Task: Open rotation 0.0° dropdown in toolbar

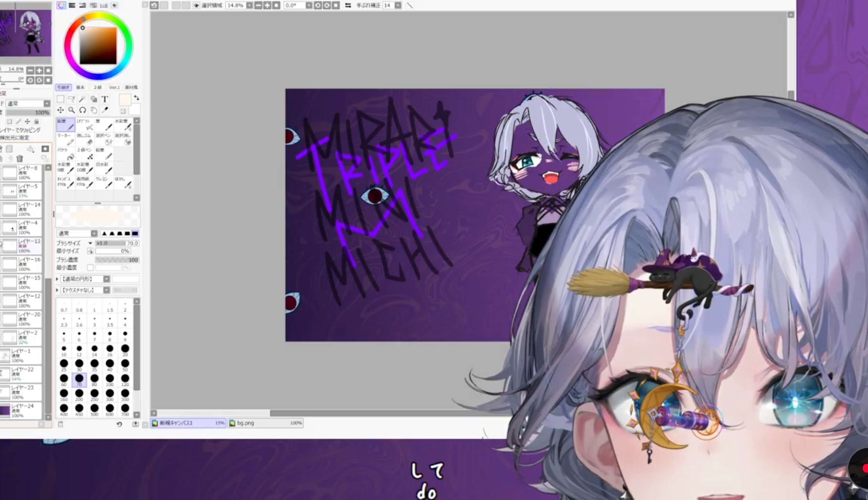Action: click(309, 5)
